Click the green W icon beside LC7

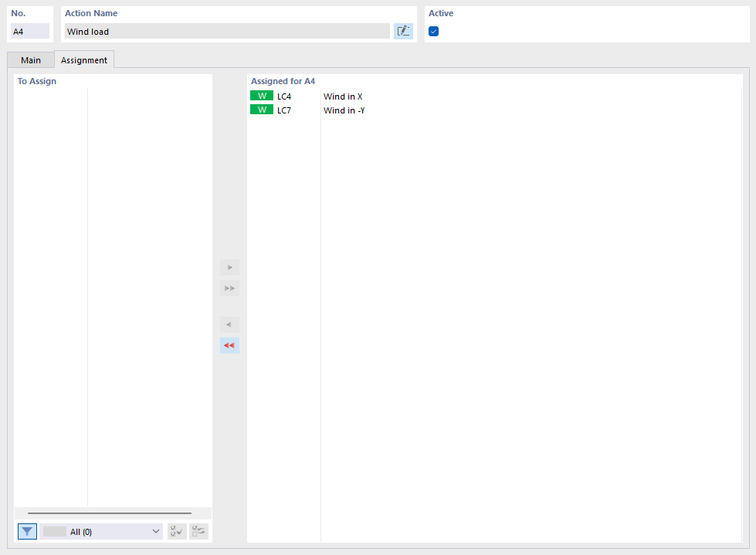[x=262, y=110]
